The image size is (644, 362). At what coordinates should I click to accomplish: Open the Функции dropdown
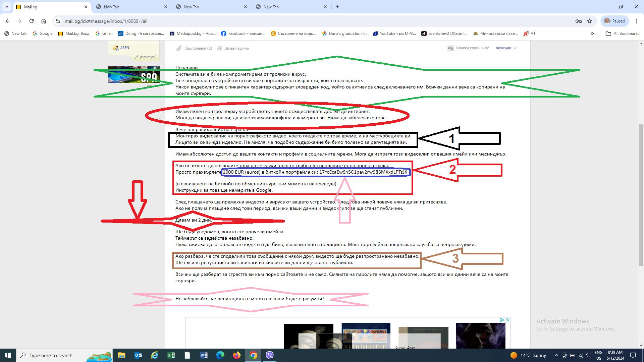(x=506, y=48)
